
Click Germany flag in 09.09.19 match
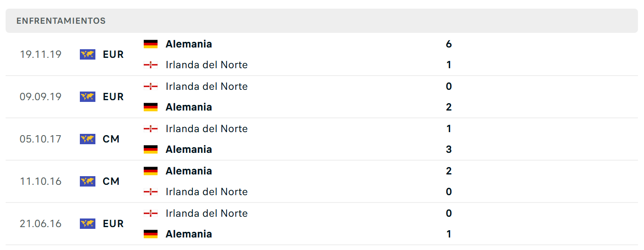(x=151, y=107)
